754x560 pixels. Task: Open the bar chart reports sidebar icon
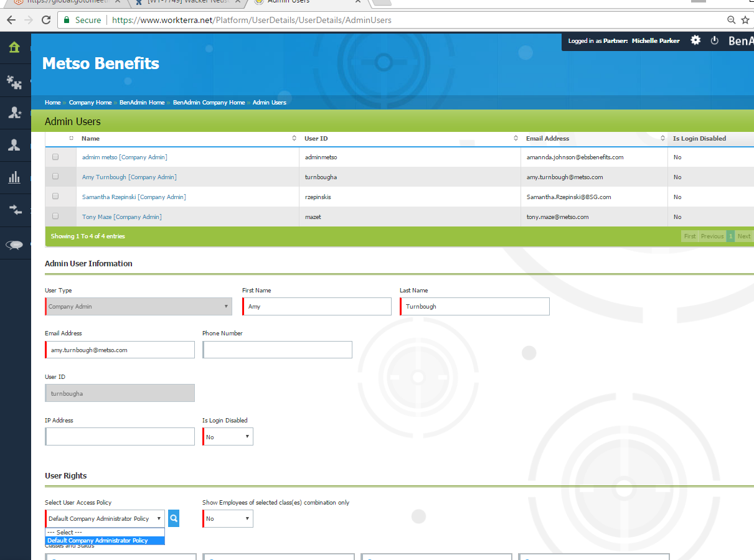(x=14, y=178)
